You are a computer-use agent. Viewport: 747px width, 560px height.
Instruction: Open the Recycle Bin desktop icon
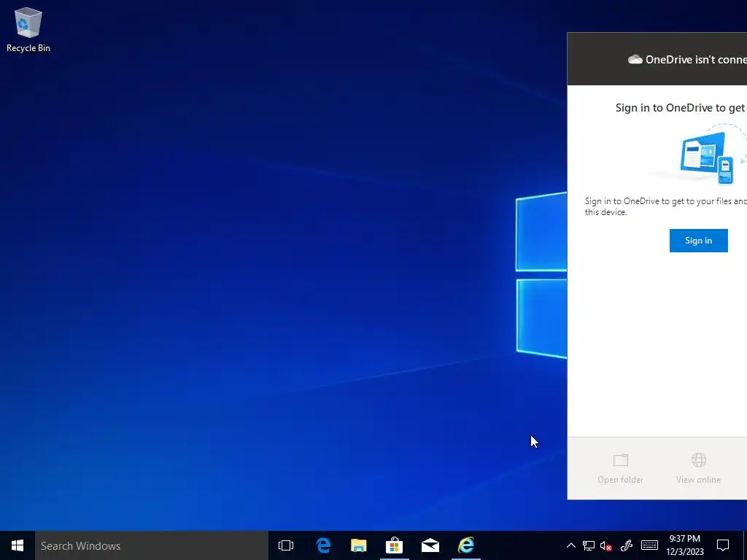(28, 30)
